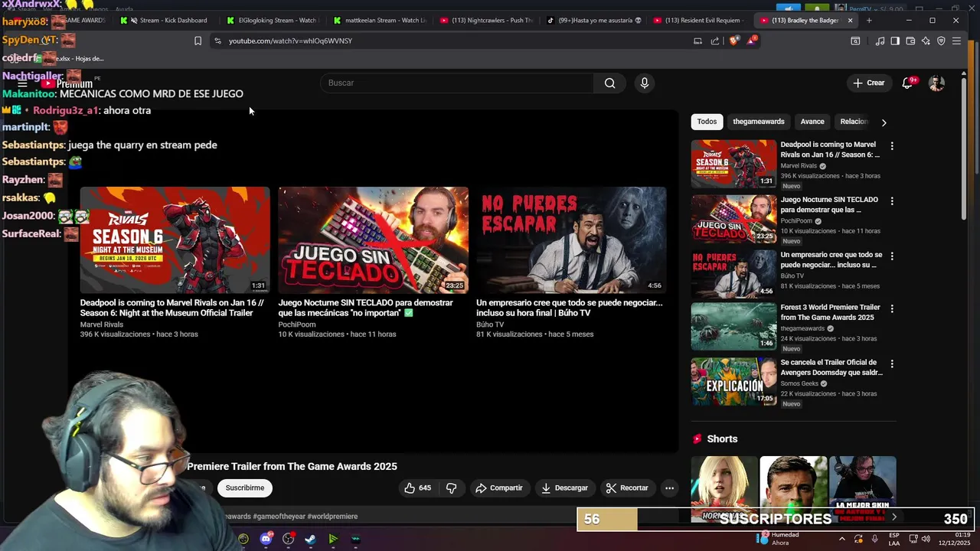Open the Brave VPN shield icon
This screenshot has height=551, width=980.
[x=941, y=41]
